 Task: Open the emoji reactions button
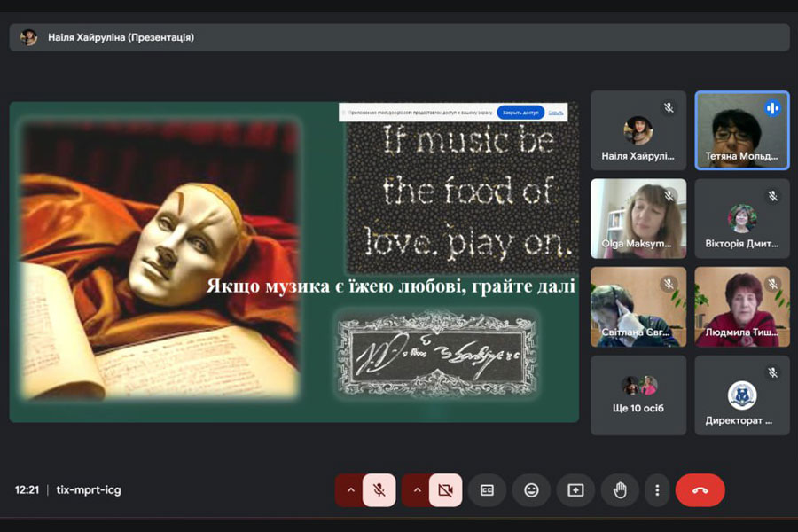coord(531,490)
